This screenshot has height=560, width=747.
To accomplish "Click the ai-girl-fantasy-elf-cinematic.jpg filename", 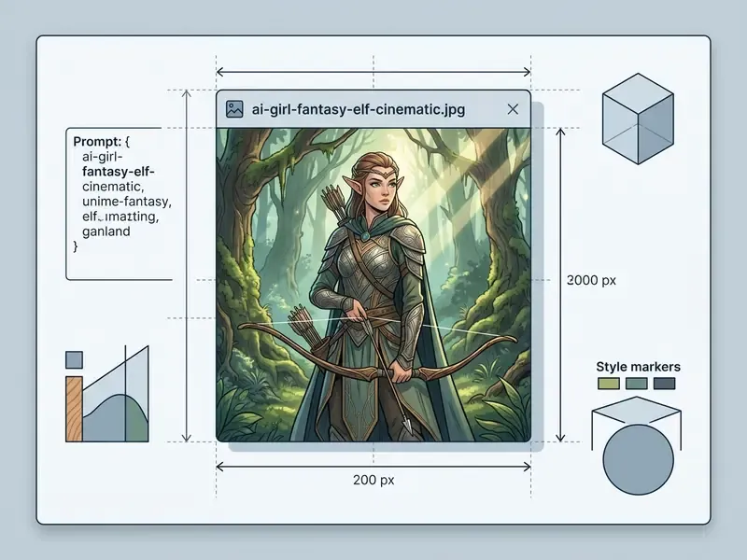I will point(359,109).
